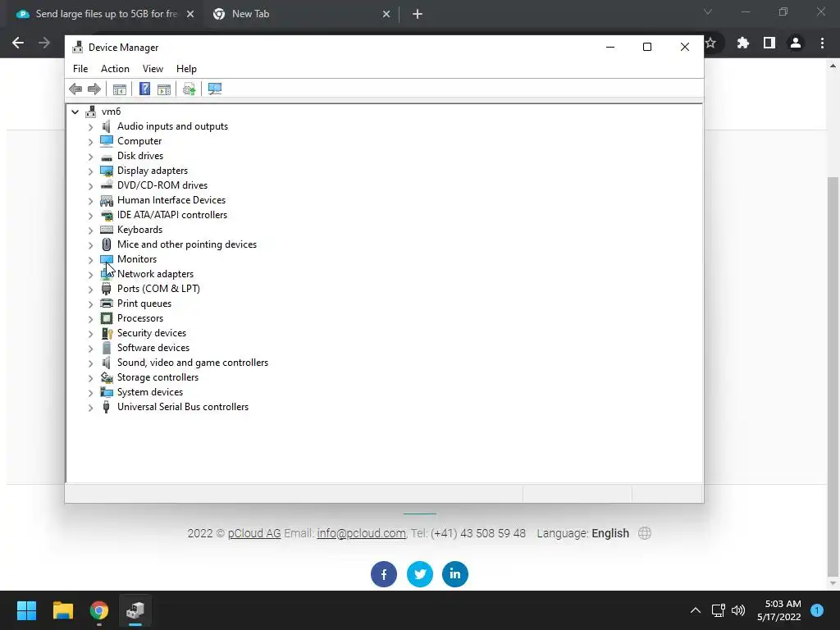Open the Chrome profile avatar button
Viewport: 840px width, 630px height.
click(796, 43)
